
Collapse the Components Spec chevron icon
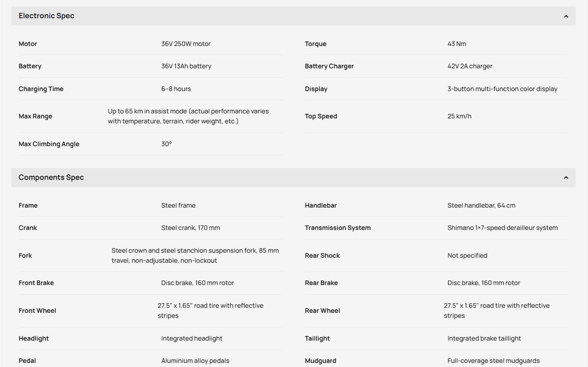pos(566,178)
